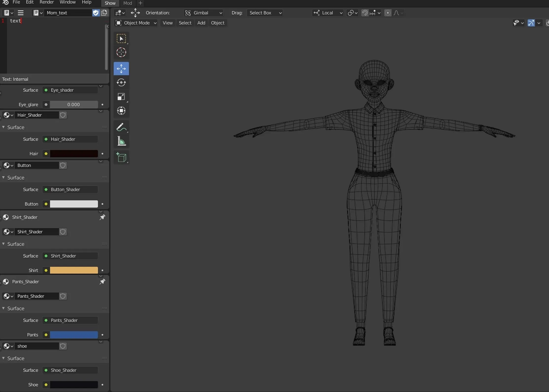The width and height of the screenshot is (549, 392).
Task: Select the Measure tool
Action: (121, 141)
